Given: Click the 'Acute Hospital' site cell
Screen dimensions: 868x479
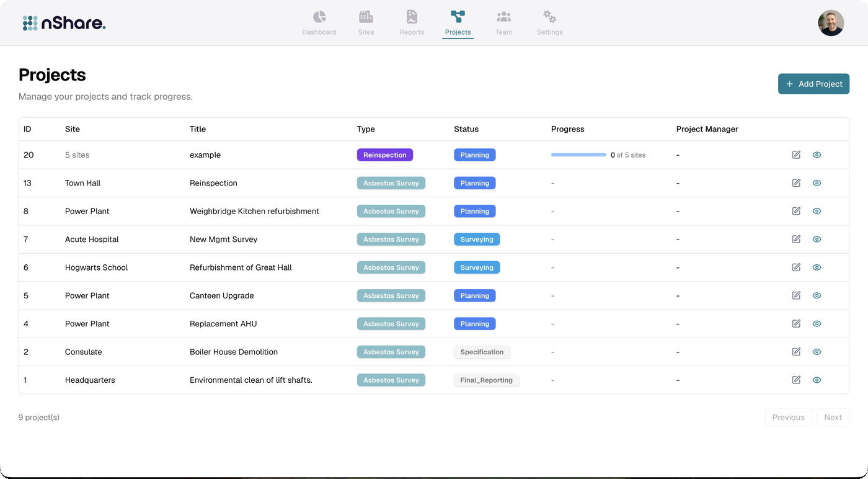Looking at the screenshot, I should point(92,239).
